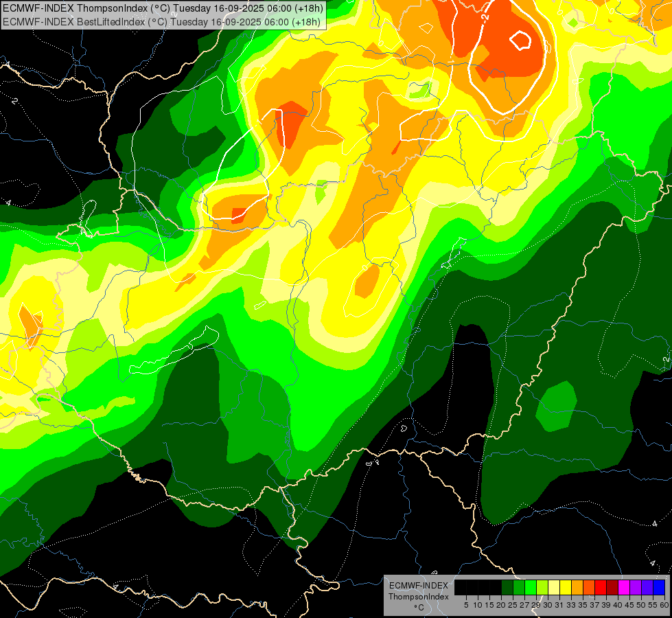Click legend scale value 60
Viewport: 672px width, 618px height.
[x=664, y=605]
